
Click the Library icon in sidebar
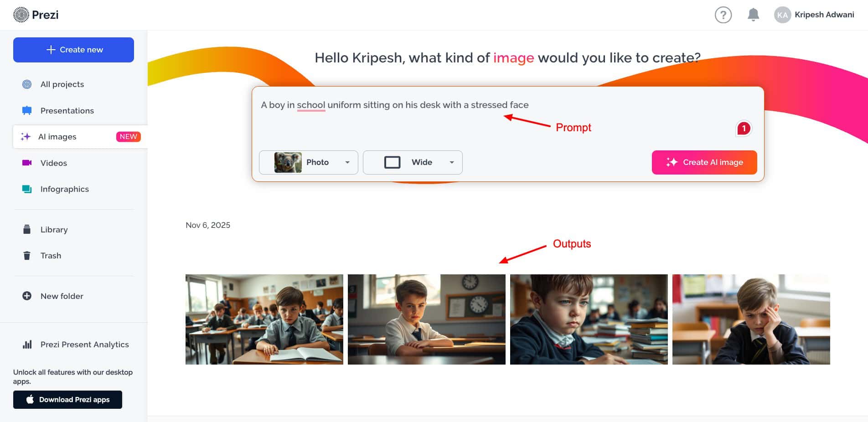tap(27, 230)
